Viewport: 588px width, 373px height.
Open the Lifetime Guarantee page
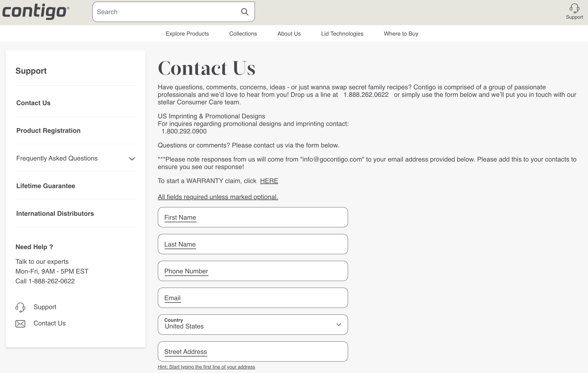tap(46, 186)
